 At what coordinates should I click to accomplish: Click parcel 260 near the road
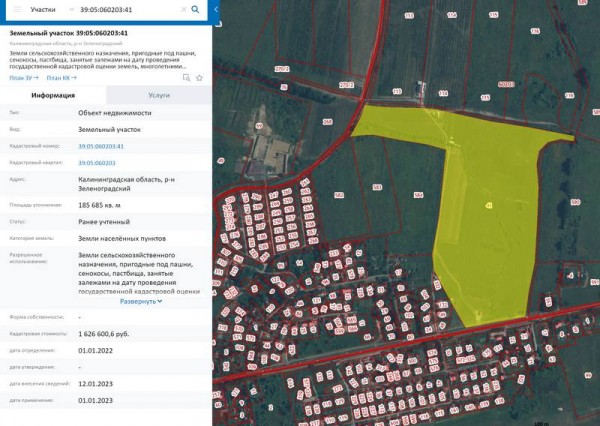pos(328,122)
